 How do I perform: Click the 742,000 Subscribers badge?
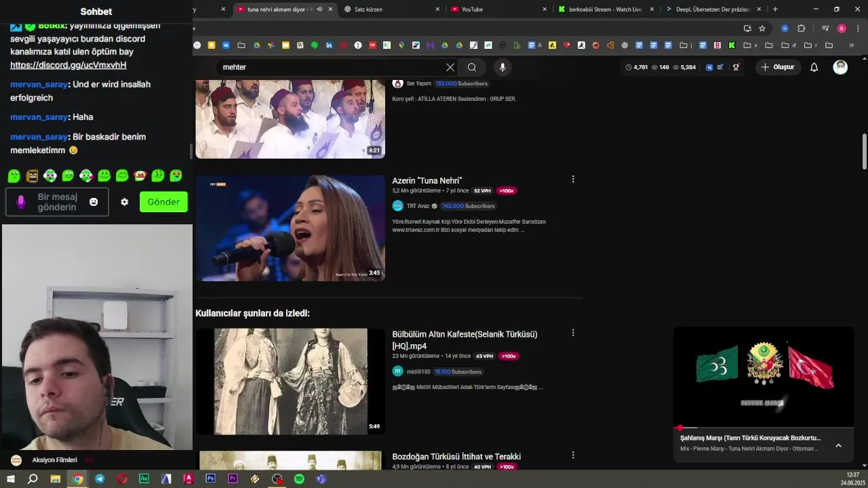click(468, 206)
